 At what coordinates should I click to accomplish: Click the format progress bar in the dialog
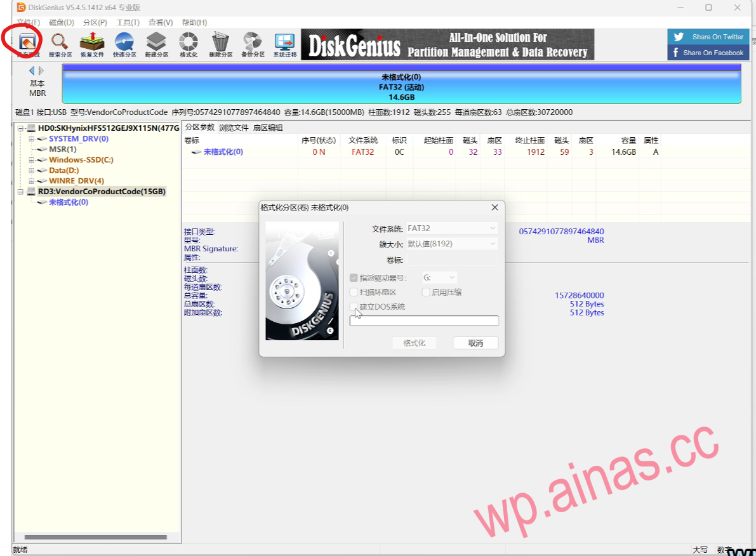pos(424,321)
